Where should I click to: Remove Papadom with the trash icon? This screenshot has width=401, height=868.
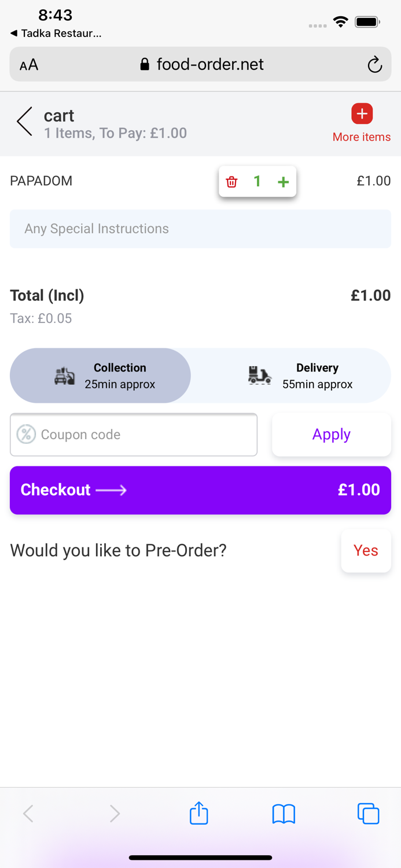pyautogui.click(x=232, y=182)
